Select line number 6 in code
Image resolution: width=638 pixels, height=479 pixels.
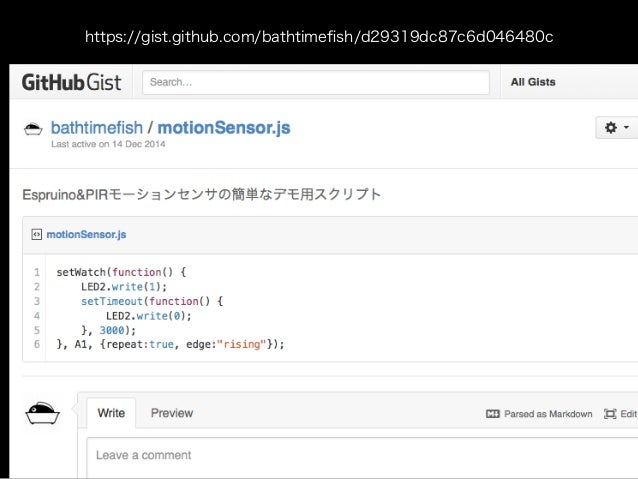[35, 344]
